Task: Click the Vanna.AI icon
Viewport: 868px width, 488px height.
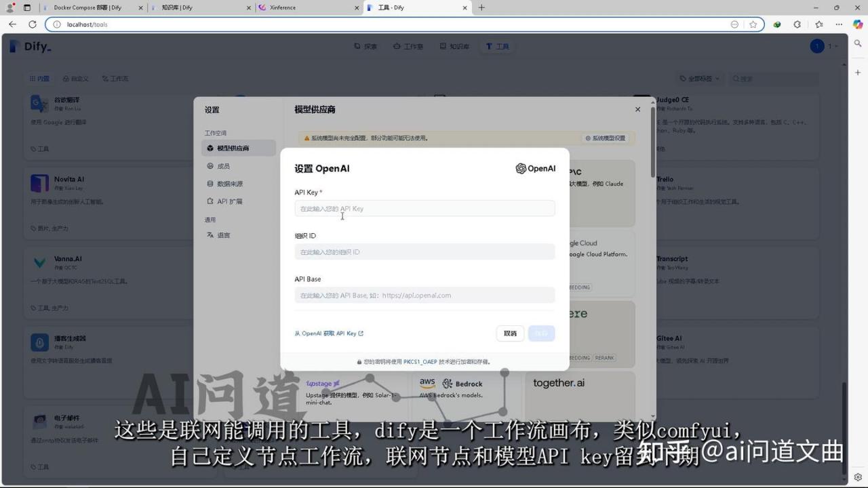Action: coord(39,263)
